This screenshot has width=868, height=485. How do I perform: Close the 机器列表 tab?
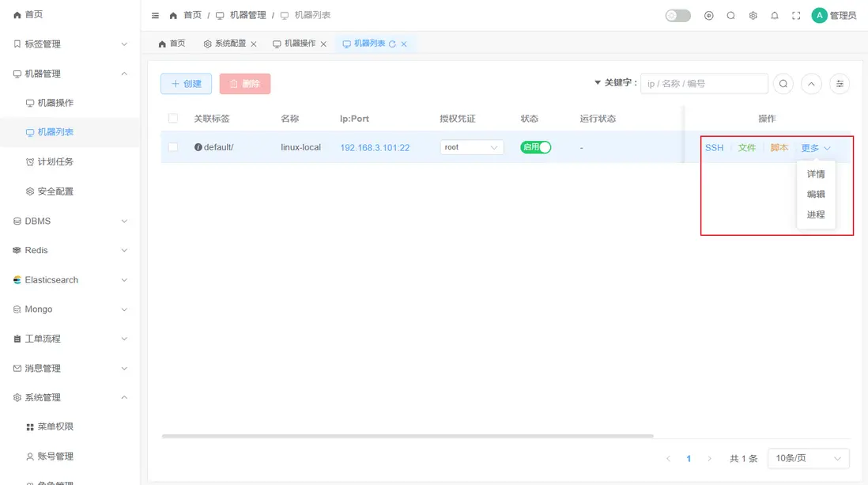pos(404,44)
